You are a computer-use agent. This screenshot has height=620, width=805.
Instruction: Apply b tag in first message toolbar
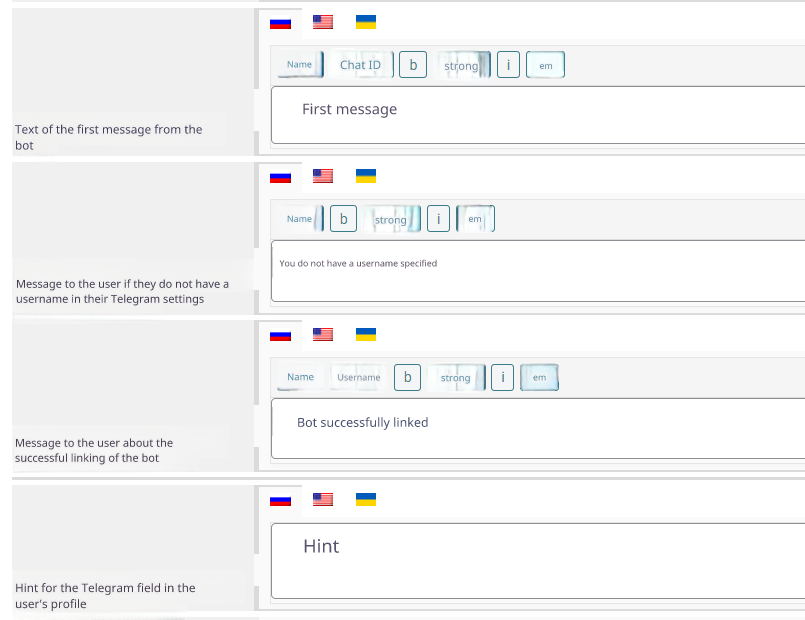[412, 65]
